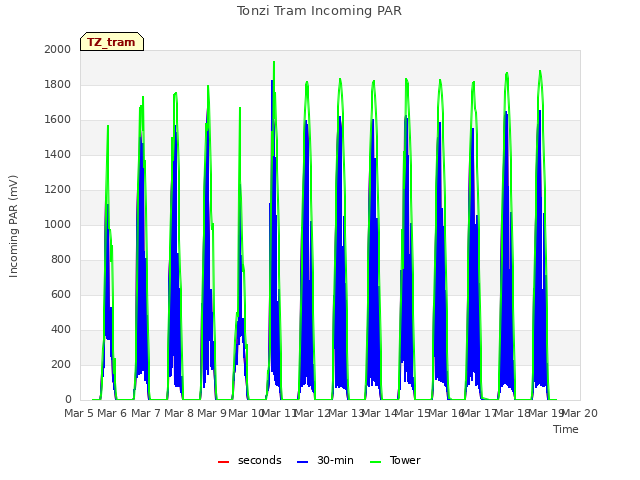This screenshot has height=480, width=640.
Task: Click the green Tower legend swatch
Action: click(x=375, y=462)
